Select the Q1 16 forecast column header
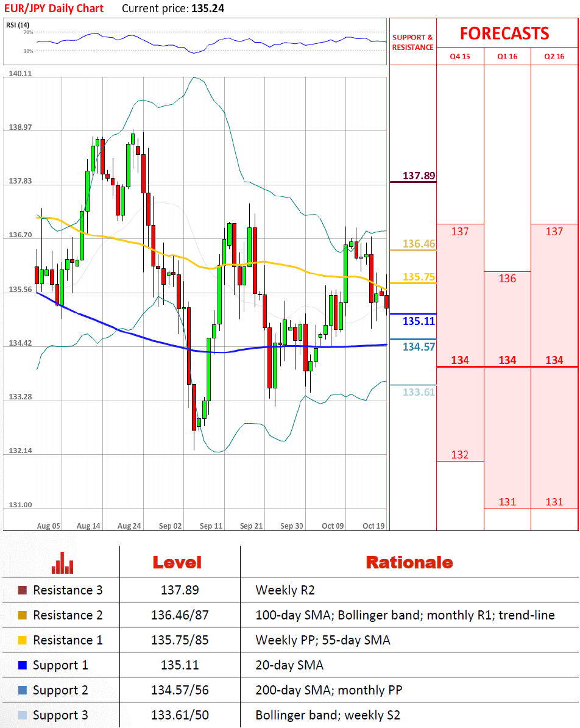Viewport: 580px width, 728px height. (507, 56)
